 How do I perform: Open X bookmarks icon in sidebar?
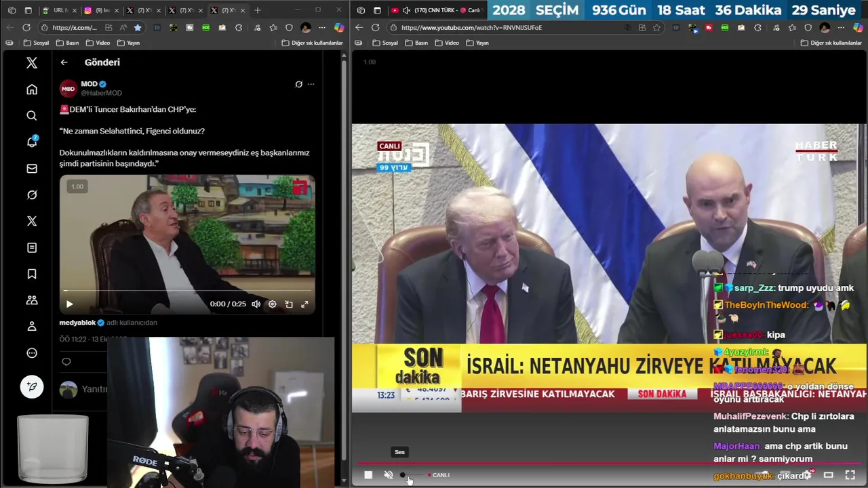tap(32, 274)
